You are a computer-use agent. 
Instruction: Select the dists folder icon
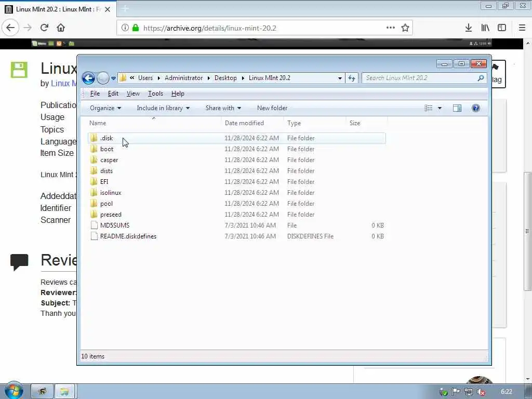(x=94, y=170)
